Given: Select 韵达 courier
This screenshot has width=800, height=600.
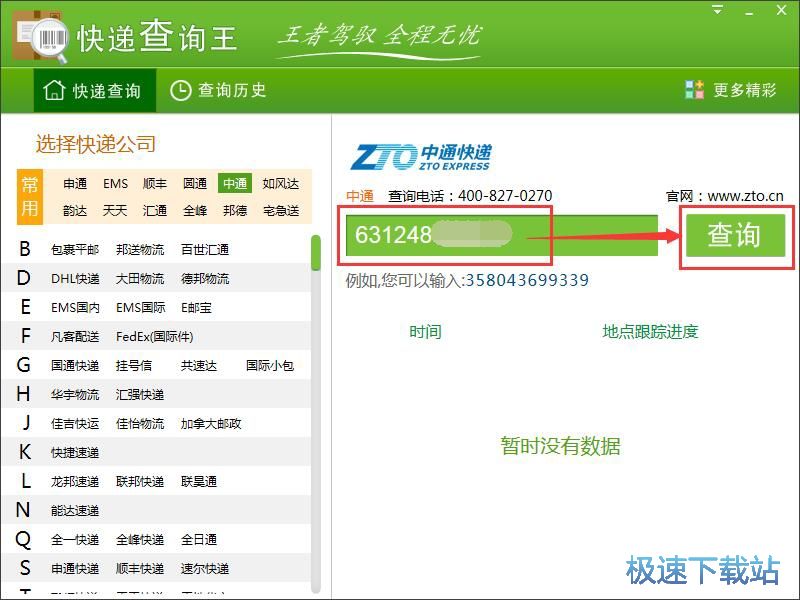Looking at the screenshot, I should click(75, 211).
